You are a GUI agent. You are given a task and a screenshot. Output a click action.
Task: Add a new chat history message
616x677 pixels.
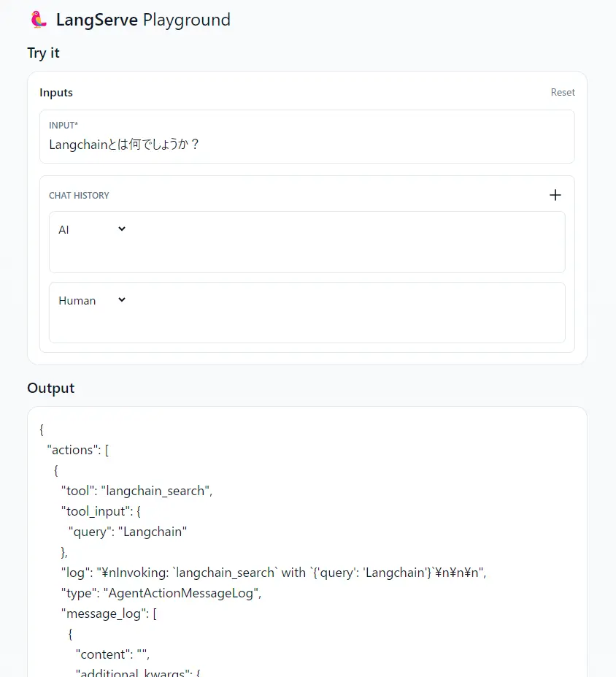tap(555, 195)
